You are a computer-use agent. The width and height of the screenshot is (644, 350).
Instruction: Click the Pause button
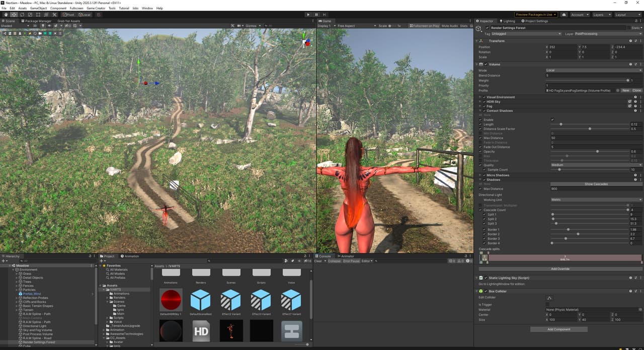click(316, 15)
